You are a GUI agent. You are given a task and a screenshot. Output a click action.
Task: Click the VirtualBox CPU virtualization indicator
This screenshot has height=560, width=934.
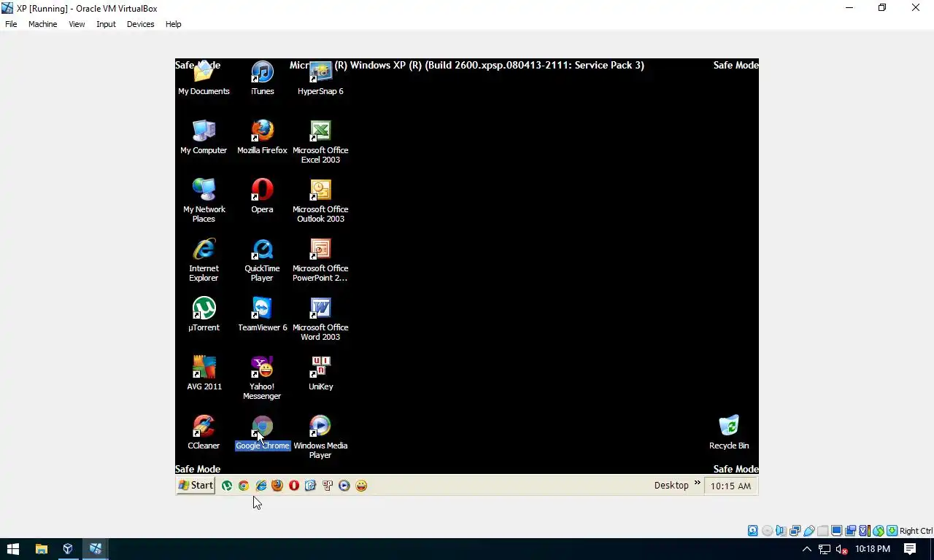[x=864, y=531]
